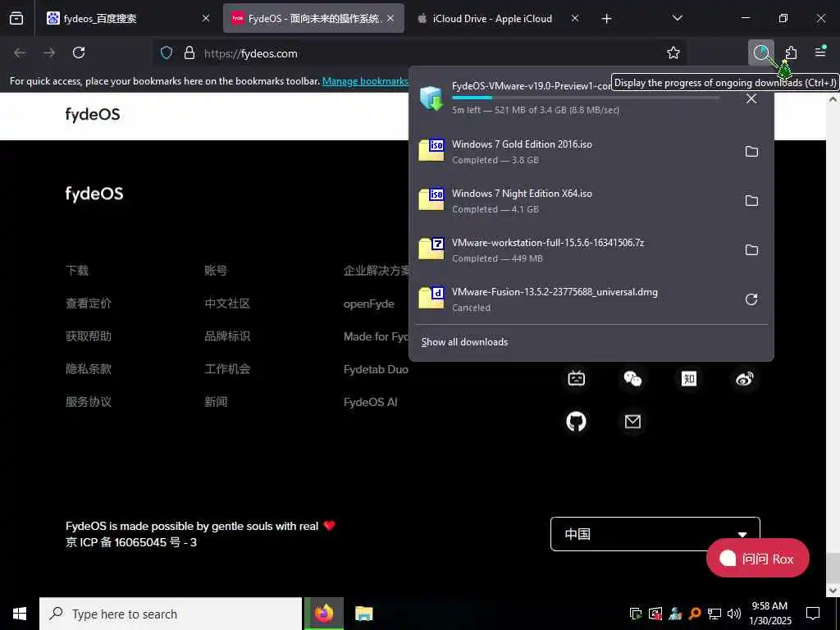Open the openFyde footer link

click(369, 304)
